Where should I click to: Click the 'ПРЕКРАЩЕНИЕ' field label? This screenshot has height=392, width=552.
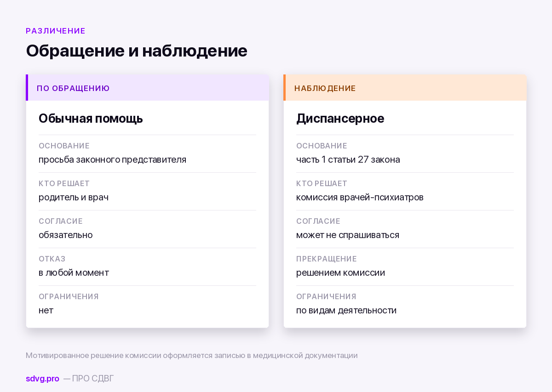coord(327,259)
